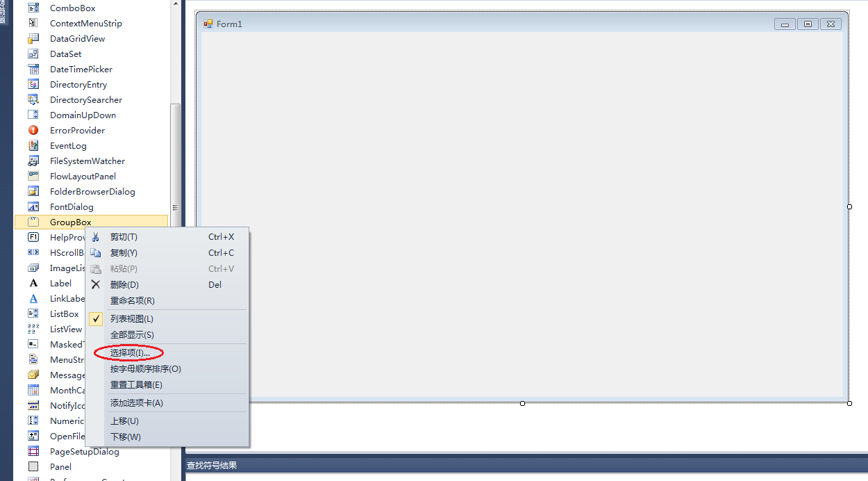Click Form1 maximize button in designer
868x481 pixels.
click(x=808, y=24)
